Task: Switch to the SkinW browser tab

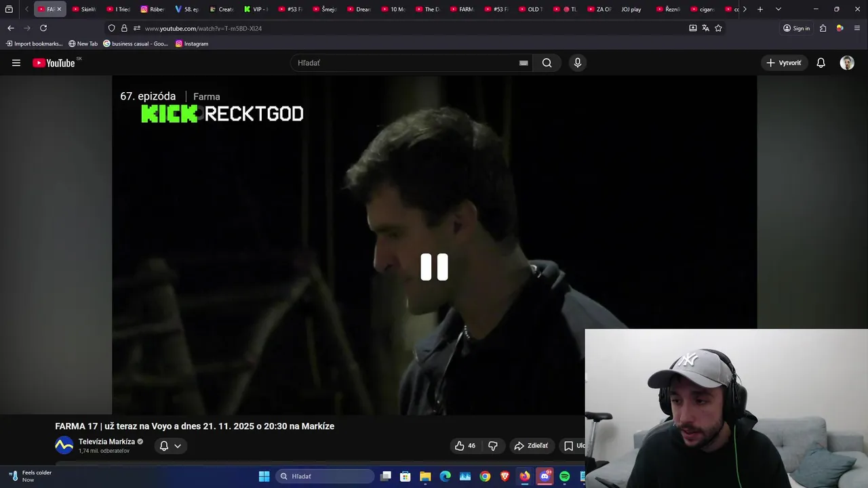Action: point(85,9)
